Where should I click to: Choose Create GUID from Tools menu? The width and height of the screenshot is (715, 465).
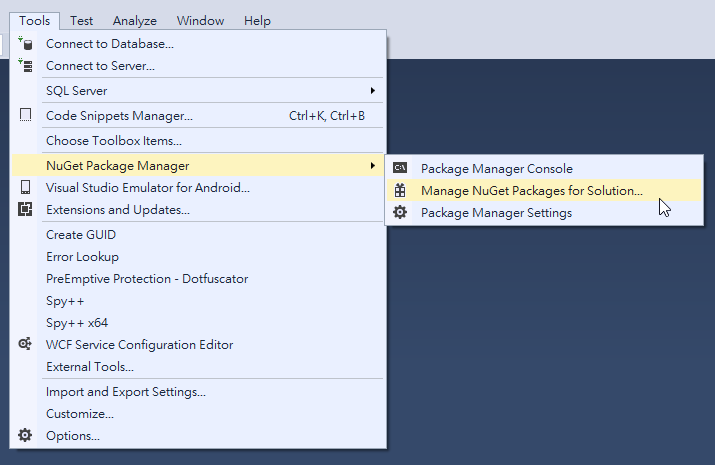81,235
